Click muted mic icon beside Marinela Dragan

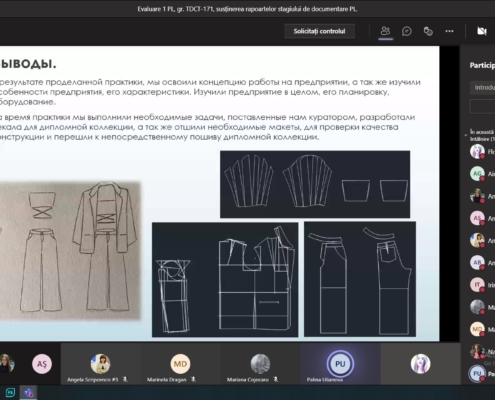(x=193, y=379)
